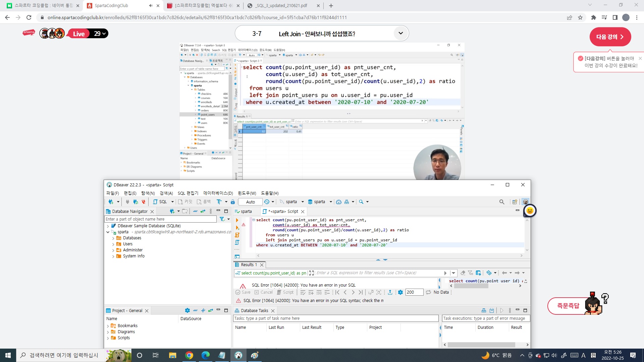Click the SQL editor vertical scrollbar
644x362 pixels.
coord(527,235)
